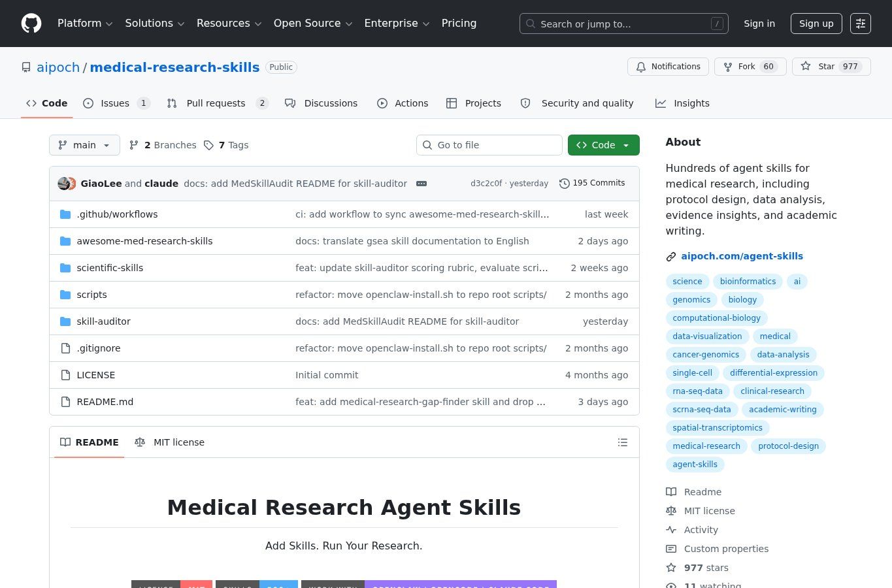Open the aipoch owner link
This screenshot has height=588, width=892.
[58, 67]
